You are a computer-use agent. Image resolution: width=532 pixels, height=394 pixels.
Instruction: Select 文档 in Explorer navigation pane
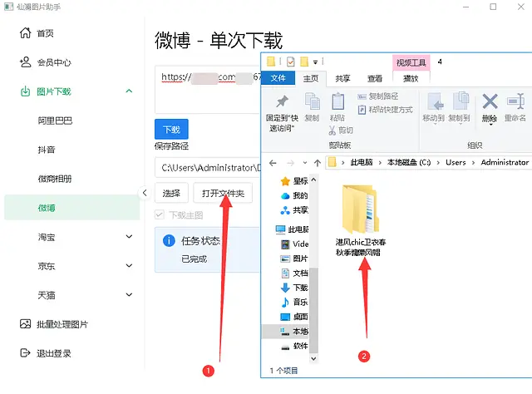pyautogui.click(x=293, y=273)
